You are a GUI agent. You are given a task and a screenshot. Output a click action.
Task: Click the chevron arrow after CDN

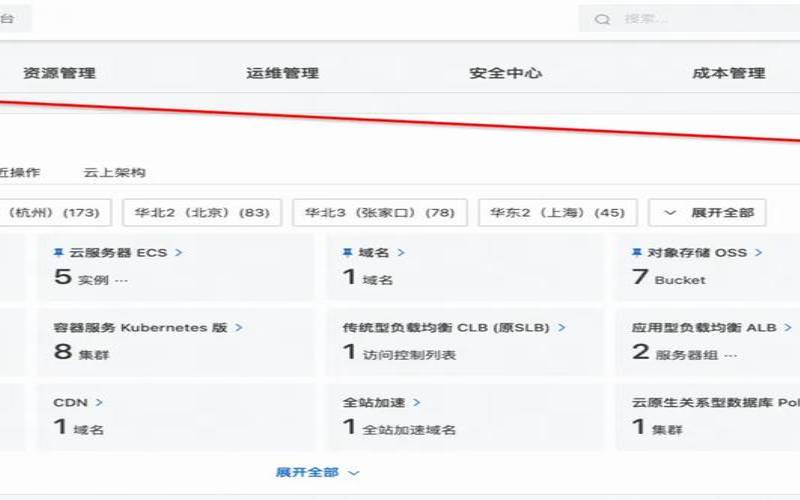(99, 403)
